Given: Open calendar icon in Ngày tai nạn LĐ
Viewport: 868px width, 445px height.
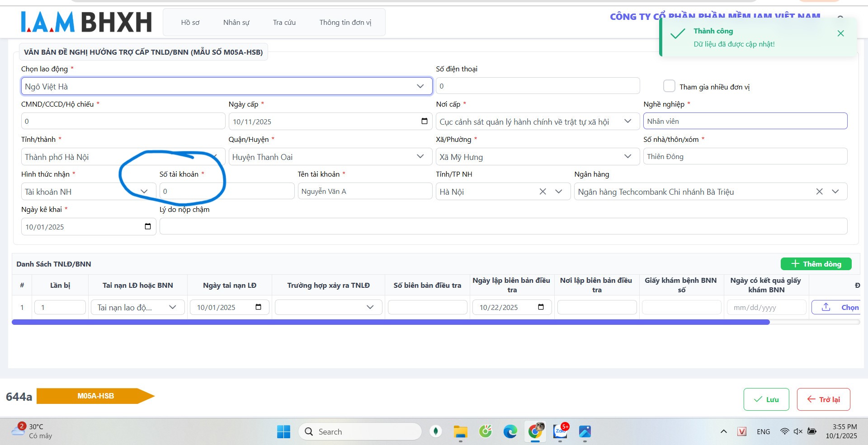Looking at the screenshot, I should [258, 307].
